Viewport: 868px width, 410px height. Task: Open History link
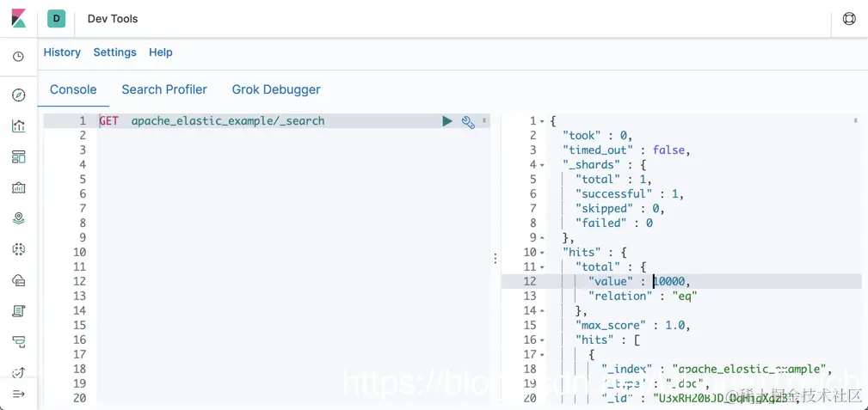pos(62,52)
